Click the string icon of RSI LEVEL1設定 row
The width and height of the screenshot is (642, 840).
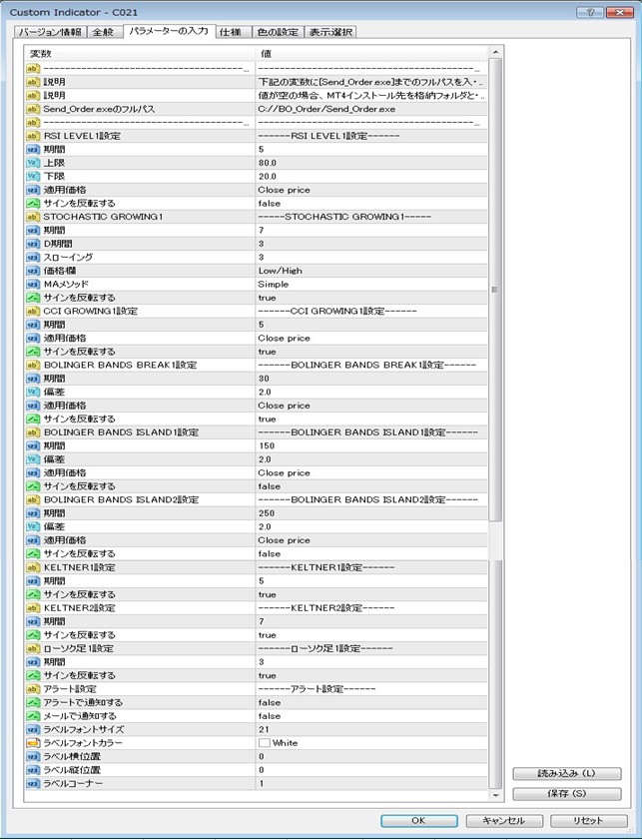33,136
